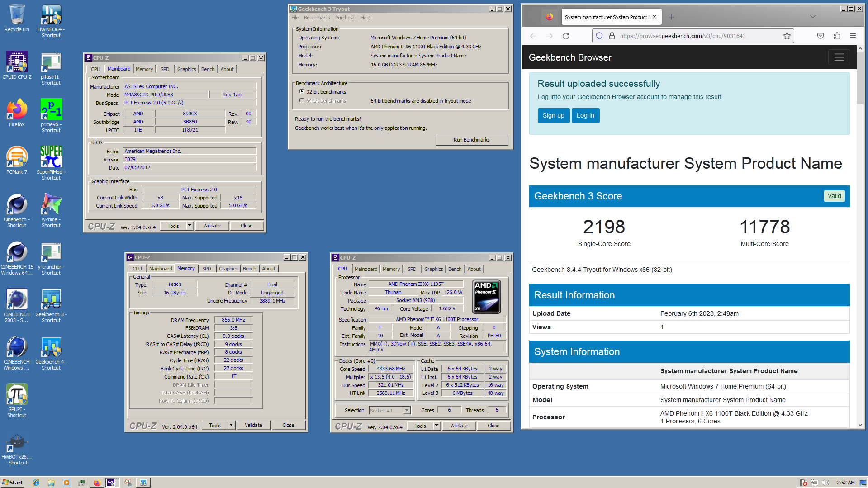This screenshot has height=488, width=868.
Task: Click the taskbar clock showing 2:52 AM
Action: point(845,483)
